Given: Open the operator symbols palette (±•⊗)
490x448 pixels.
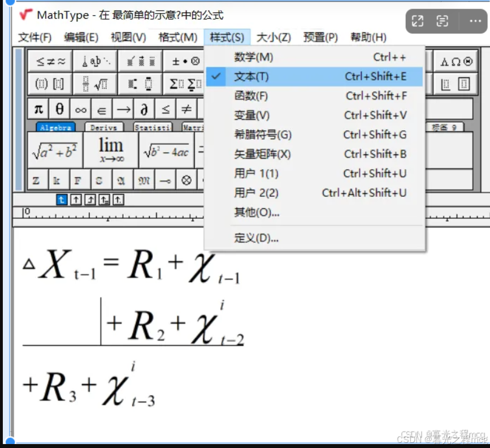Looking at the screenshot, I should 184,61.
